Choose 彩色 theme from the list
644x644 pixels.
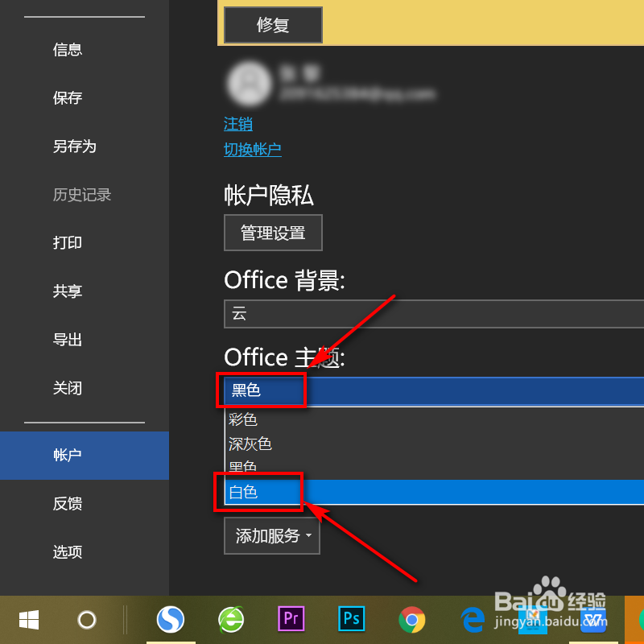[x=435, y=419]
